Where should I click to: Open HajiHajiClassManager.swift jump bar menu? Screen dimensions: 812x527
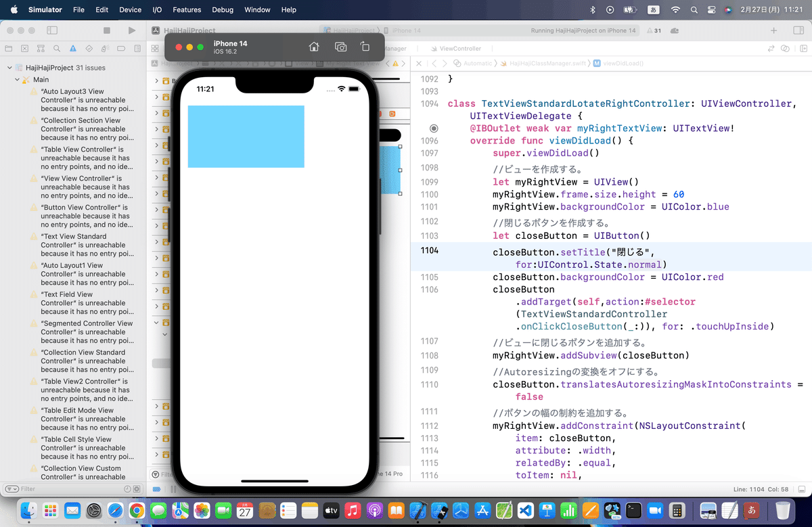tap(543, 63)
